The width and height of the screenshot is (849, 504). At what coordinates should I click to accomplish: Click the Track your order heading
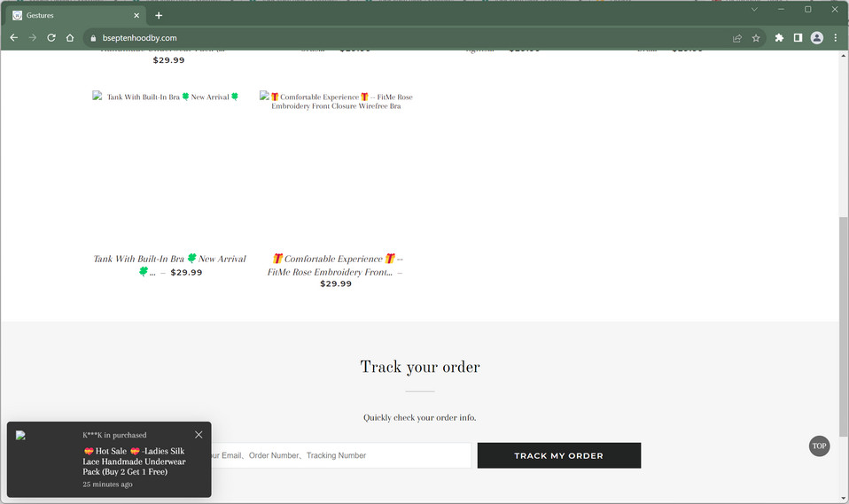[420, 367]
